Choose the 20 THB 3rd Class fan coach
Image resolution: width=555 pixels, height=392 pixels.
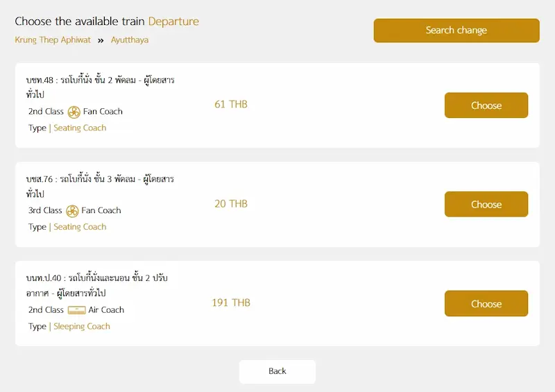(486, 205)
